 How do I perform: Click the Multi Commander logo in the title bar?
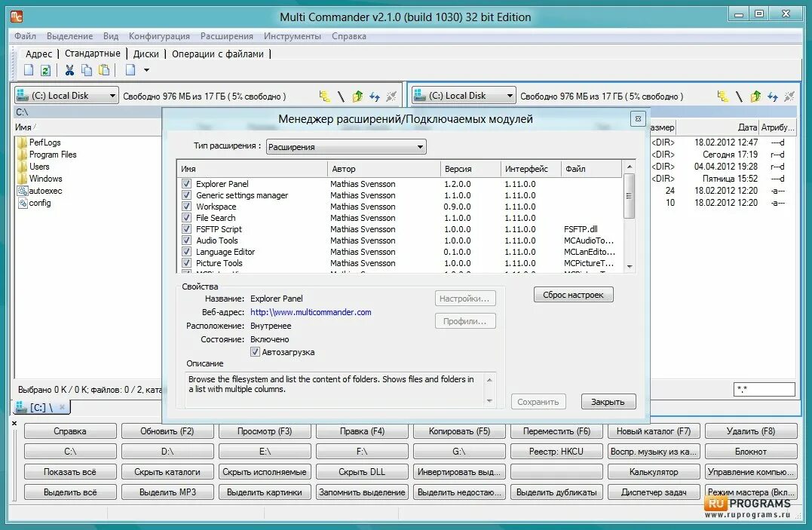(x=17, y=17)
